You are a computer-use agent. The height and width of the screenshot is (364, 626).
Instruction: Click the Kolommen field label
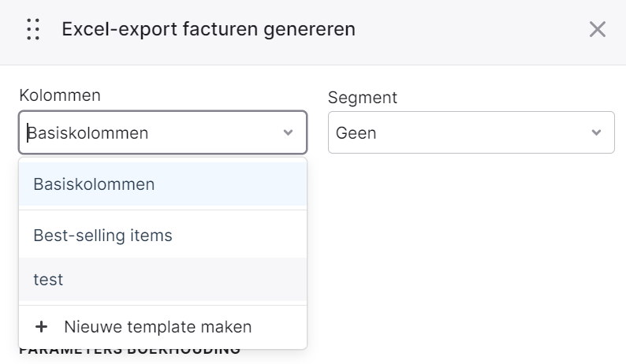(60, 95)
